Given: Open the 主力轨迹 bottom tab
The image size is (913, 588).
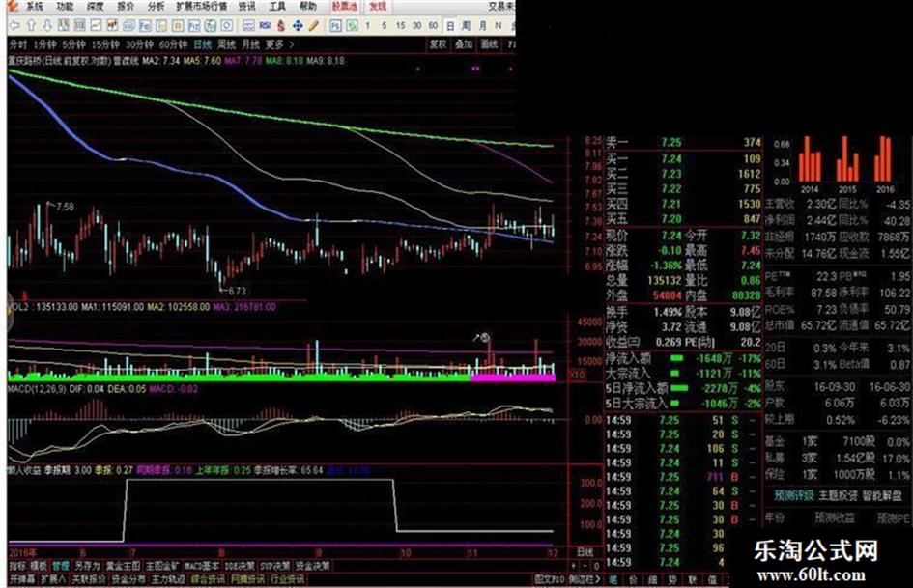Looking at the screenshot, I should point(168,579).
